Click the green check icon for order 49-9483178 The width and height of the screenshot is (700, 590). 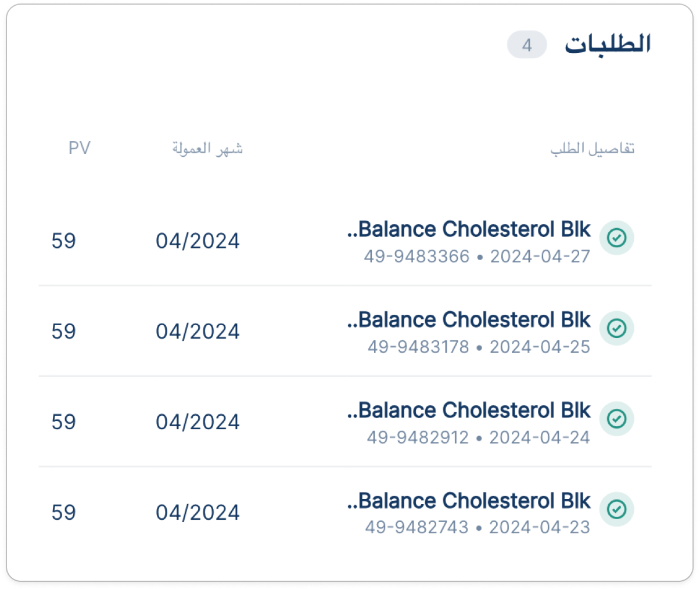616,328
